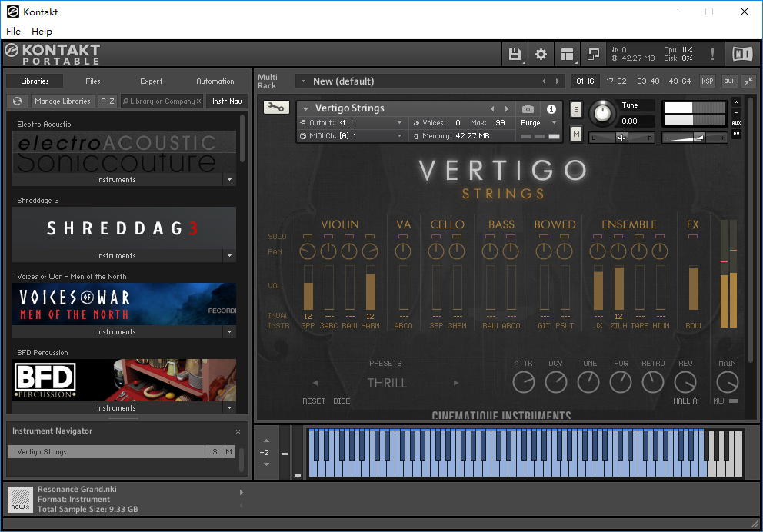Click the RESET preset button
This screenshot has height=532, width=763.
coord(314,401)
